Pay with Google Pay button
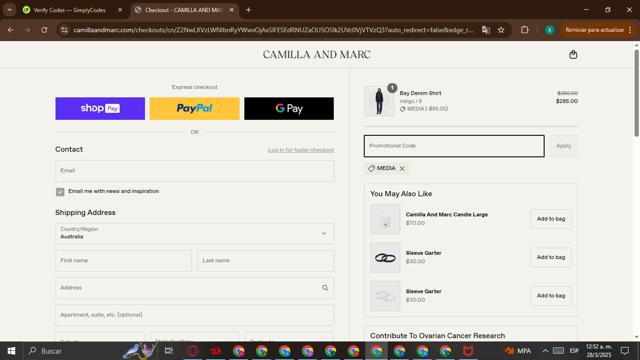This screenshot has height=360, width=640. 289,109
